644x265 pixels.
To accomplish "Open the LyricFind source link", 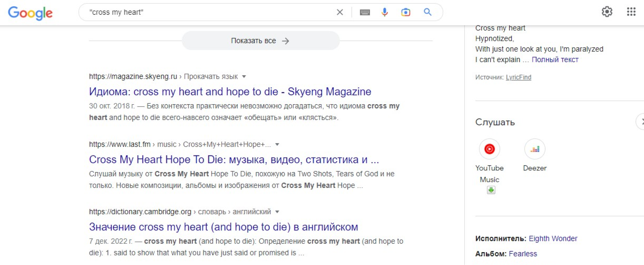I will [518, 77].
